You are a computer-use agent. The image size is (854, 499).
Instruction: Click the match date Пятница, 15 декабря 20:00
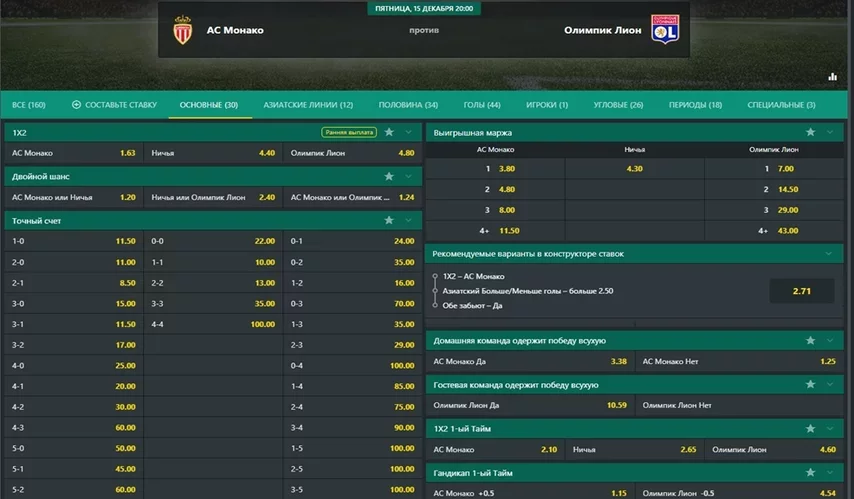424,8
